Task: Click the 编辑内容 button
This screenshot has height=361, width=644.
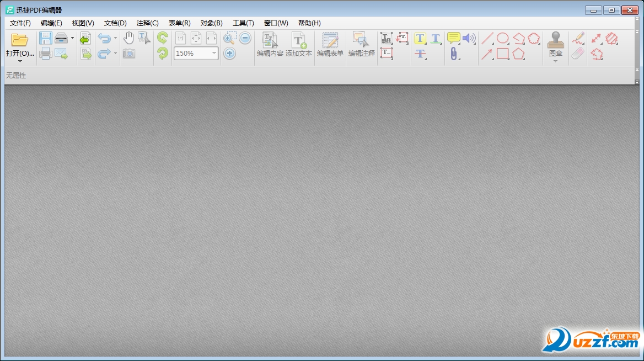Action: [270, 45]
